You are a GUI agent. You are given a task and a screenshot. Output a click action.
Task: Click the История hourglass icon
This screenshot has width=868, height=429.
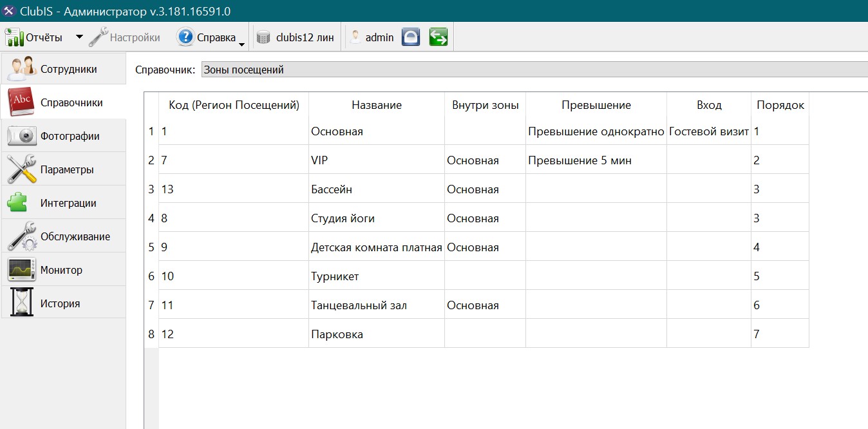coord(23,303)
